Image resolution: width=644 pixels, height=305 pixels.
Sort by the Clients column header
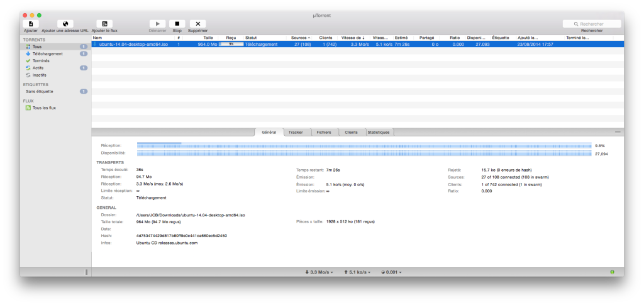(326, 38)
